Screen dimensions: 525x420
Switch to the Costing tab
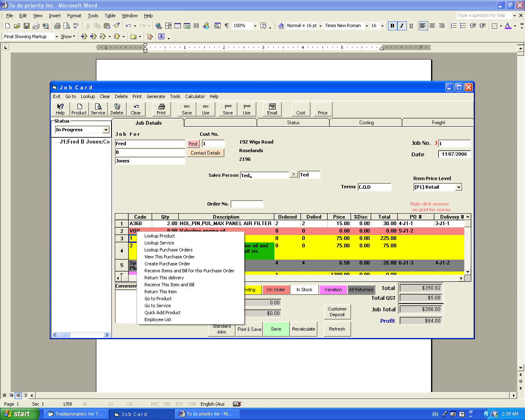click(x=365, y=122)
